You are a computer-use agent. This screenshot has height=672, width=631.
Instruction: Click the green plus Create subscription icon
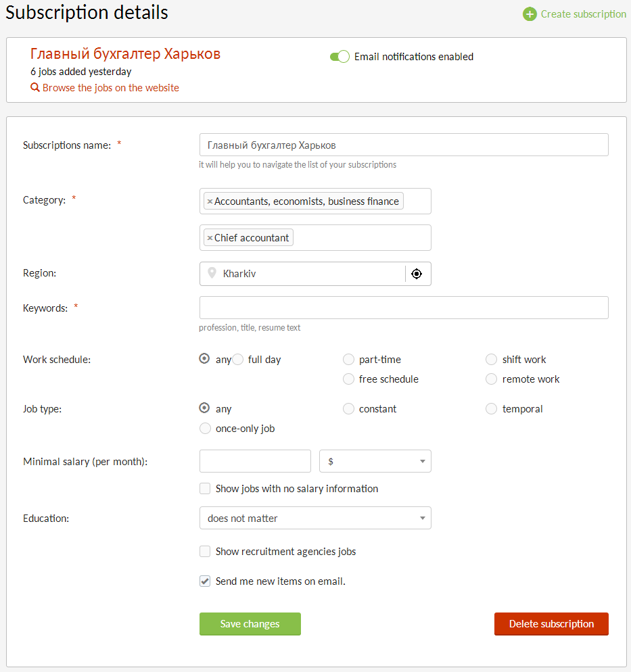[530, 14]
